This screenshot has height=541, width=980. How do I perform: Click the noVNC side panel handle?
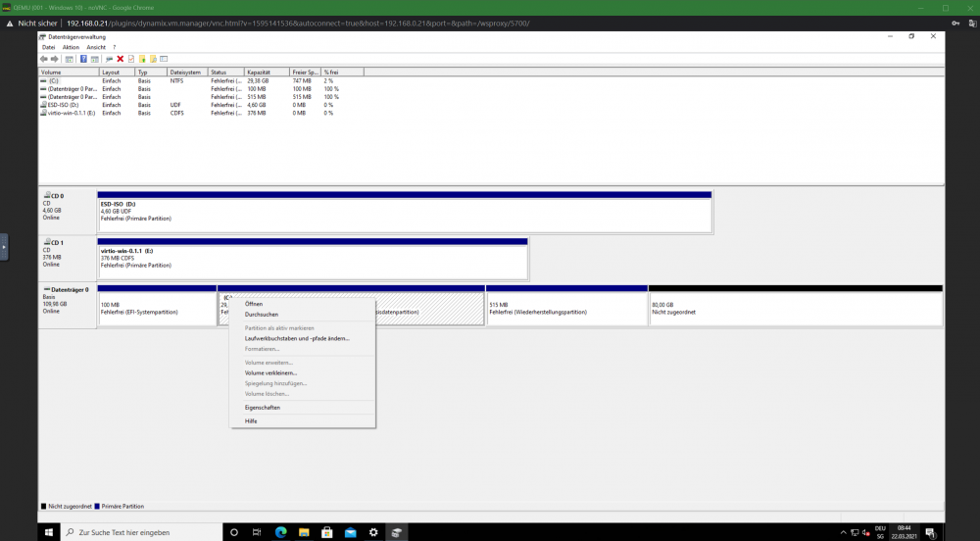[x=4, y=247]
